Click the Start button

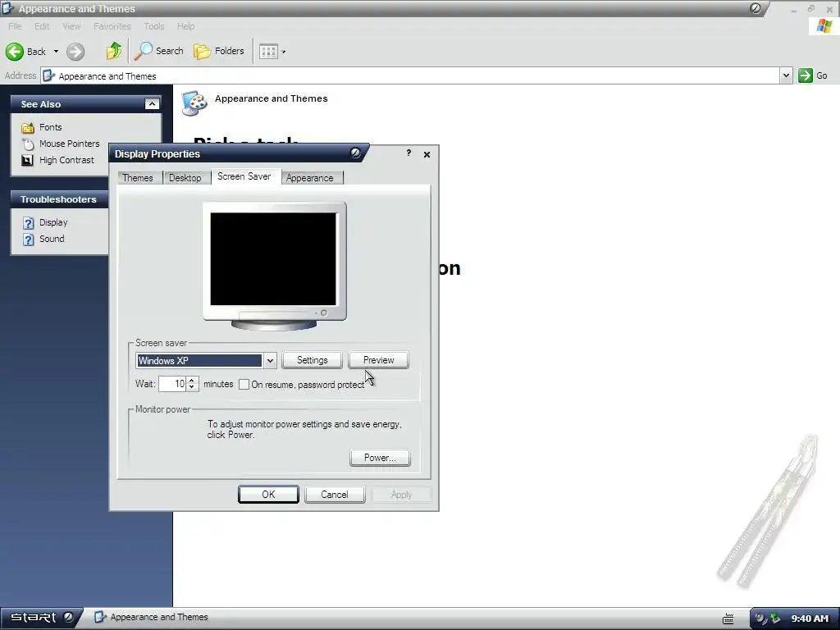point(41,618)
